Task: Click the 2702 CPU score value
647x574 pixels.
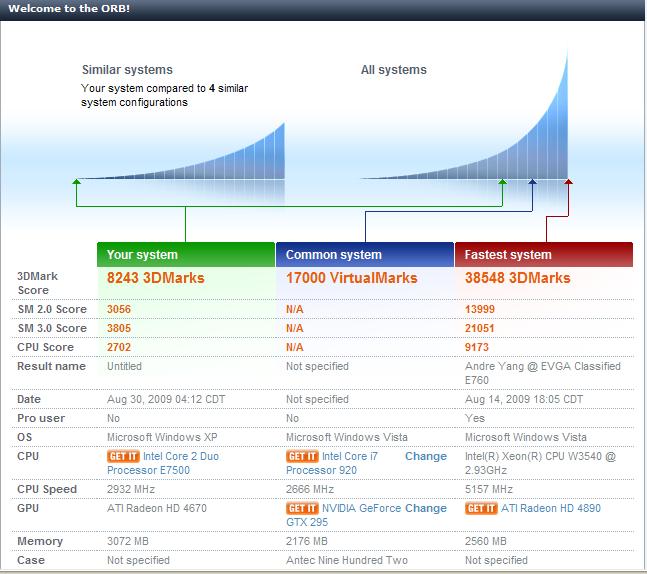Action: (x=119, y=347)
